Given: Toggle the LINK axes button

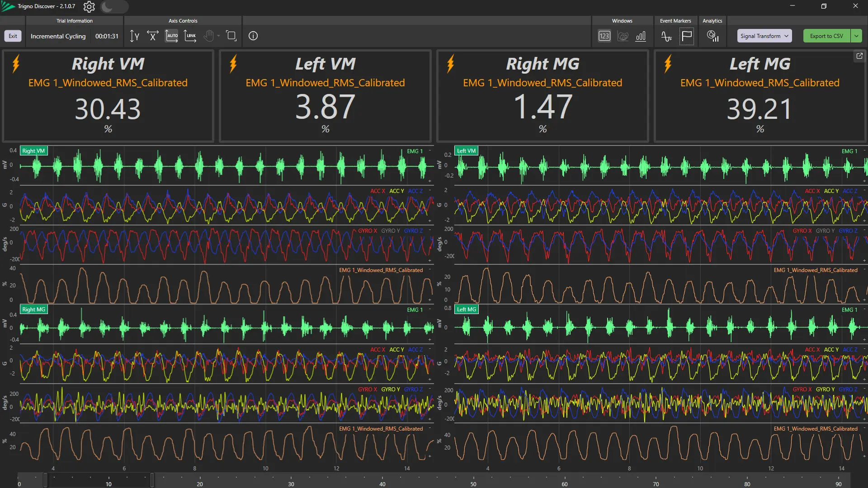Looking at the screenshot, I should tap(190, 36).
